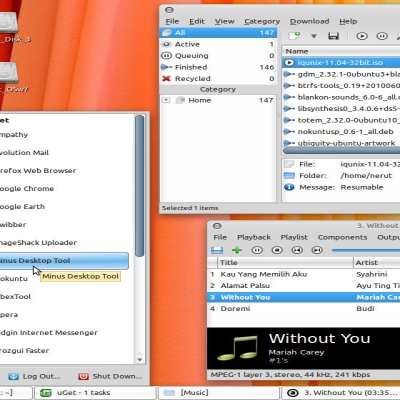This screenshot has width=400, height=400.
Task: Choose Firefox Web Browser in menu
Action: pyautogui.click(x=64, y=171)
